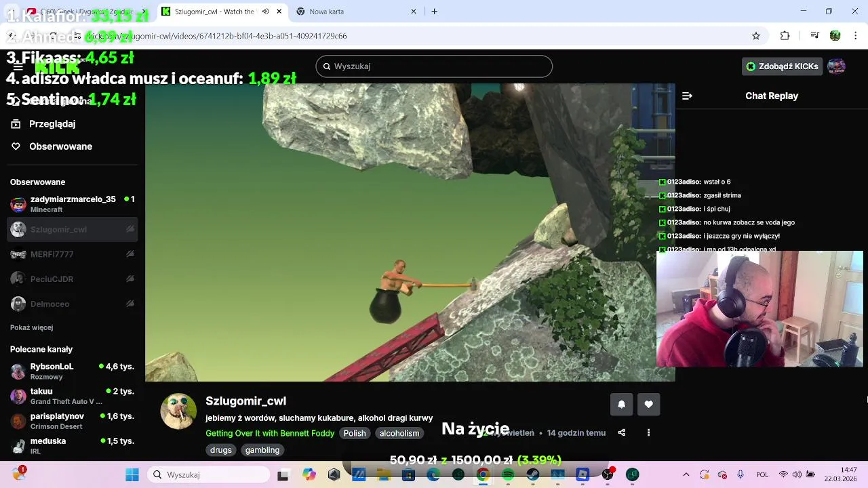
Task: Mute the Szlugomir_cwl browser tab audio
Action: tap(265, 12)
